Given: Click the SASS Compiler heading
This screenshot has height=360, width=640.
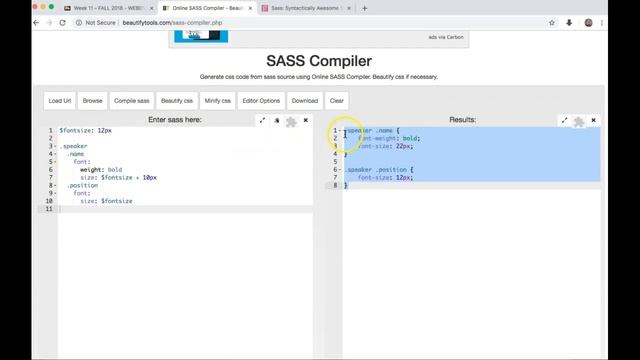Looking at the screenshot, I should (x=319, y=61).
